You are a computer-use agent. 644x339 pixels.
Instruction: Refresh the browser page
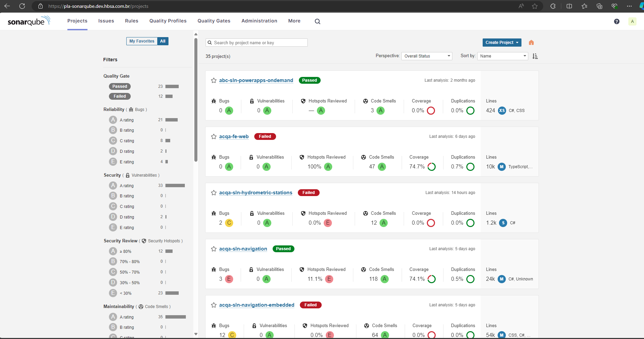click(x=22, y=6)
